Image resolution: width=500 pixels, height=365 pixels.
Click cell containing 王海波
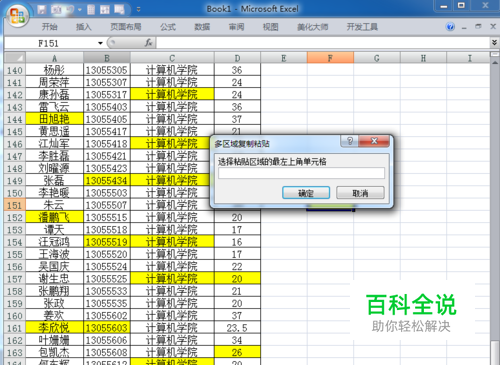[x=54, y=254]
